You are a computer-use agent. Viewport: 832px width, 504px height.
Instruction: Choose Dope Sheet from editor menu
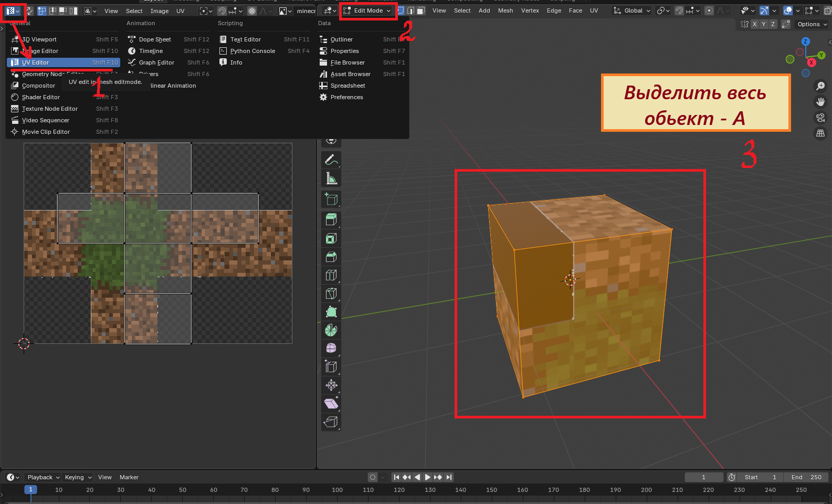click(168, 39)
